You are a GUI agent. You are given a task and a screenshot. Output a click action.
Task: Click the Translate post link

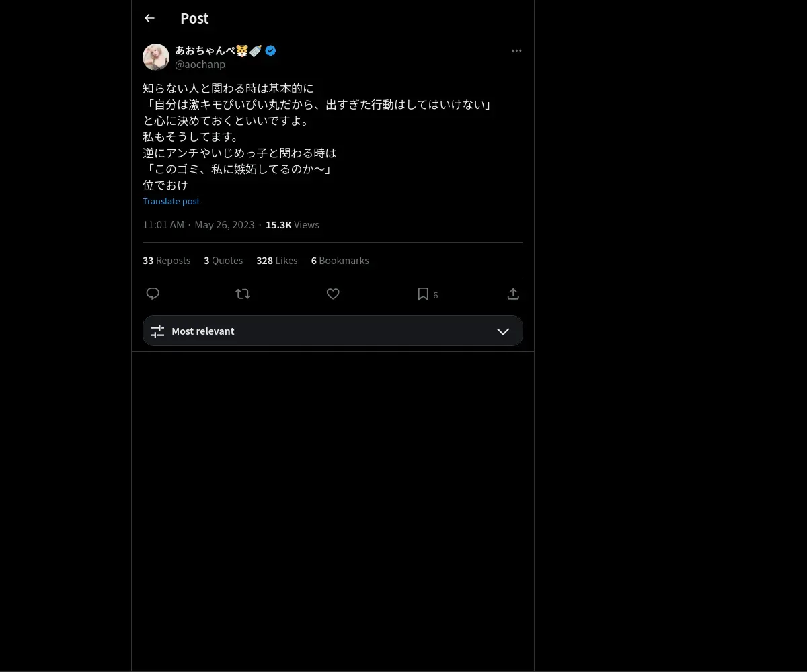(171, 201)
